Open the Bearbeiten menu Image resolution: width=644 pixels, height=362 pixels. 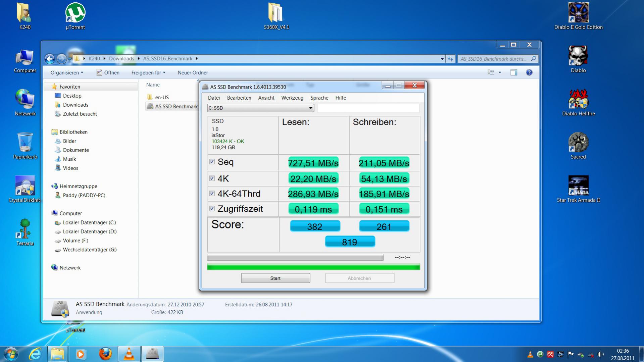pyautogui.click(x=239, y=98)
